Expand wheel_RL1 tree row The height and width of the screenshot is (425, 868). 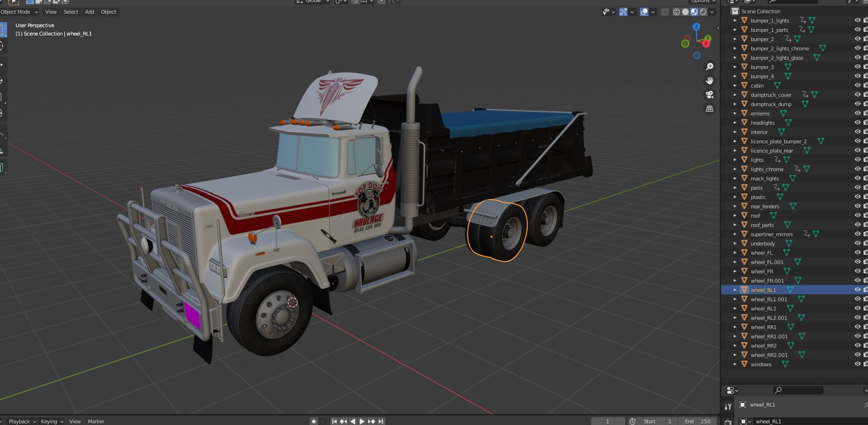(x=735, y=290)
